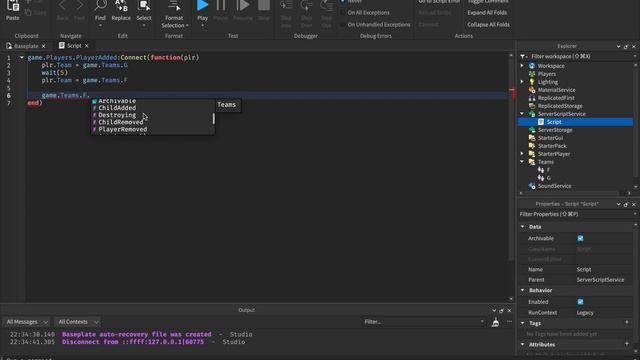Click the Lighting bulb icon
The width and height of the screenshot is (640, 360).
(532, 82)
